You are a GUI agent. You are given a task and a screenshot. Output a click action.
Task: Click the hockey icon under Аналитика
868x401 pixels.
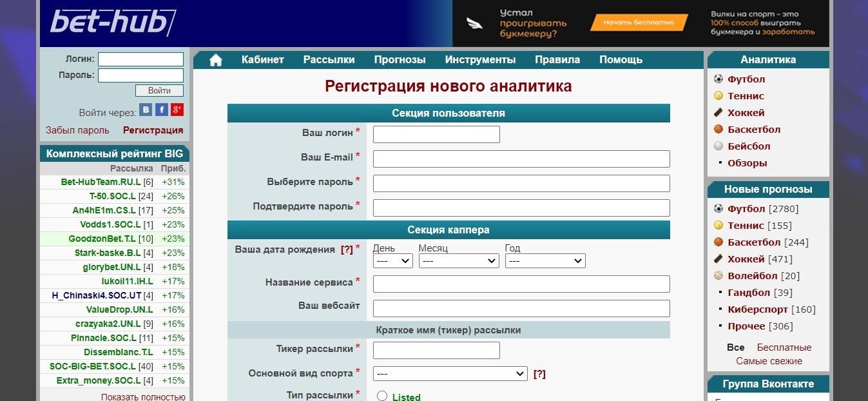719,113
